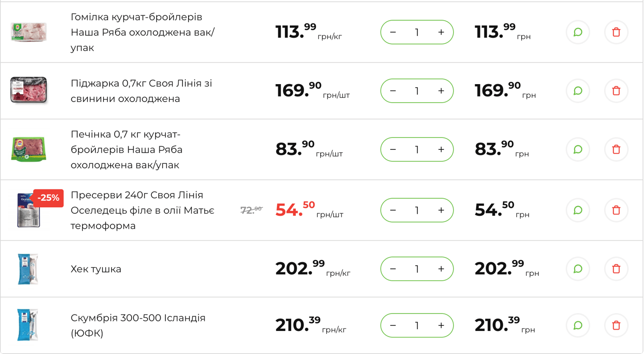This screenshot has height=354, width=644.
Task: Open chat icon for Гомілка курчат-бройлерів item
Action: tap(578, 32)
